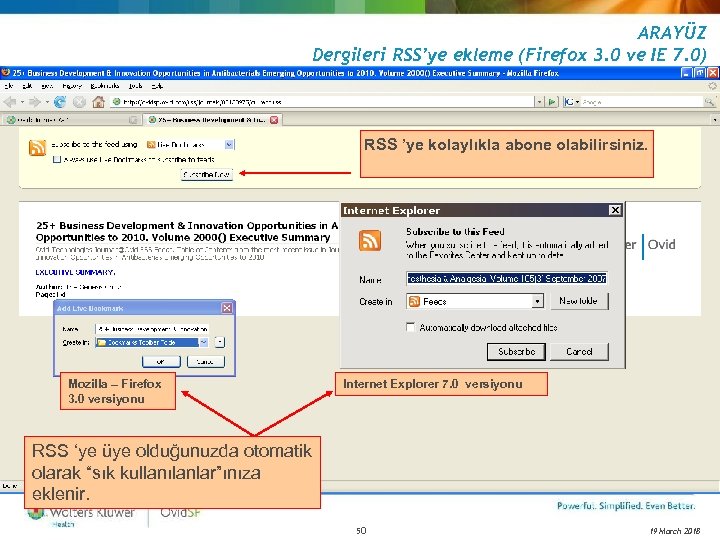Open Bookmarks Toolbar Folder dropdown

coord(203,342)
